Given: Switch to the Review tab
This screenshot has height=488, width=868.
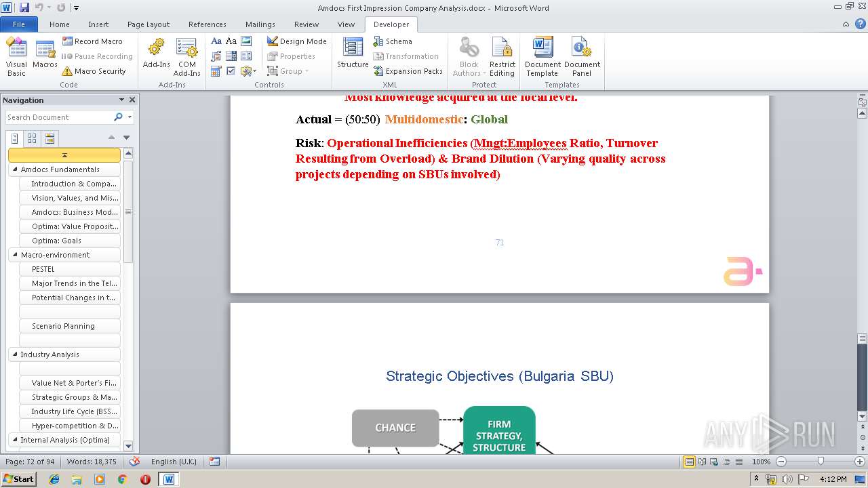Looking at the screenshot, I should pos(307,24).
